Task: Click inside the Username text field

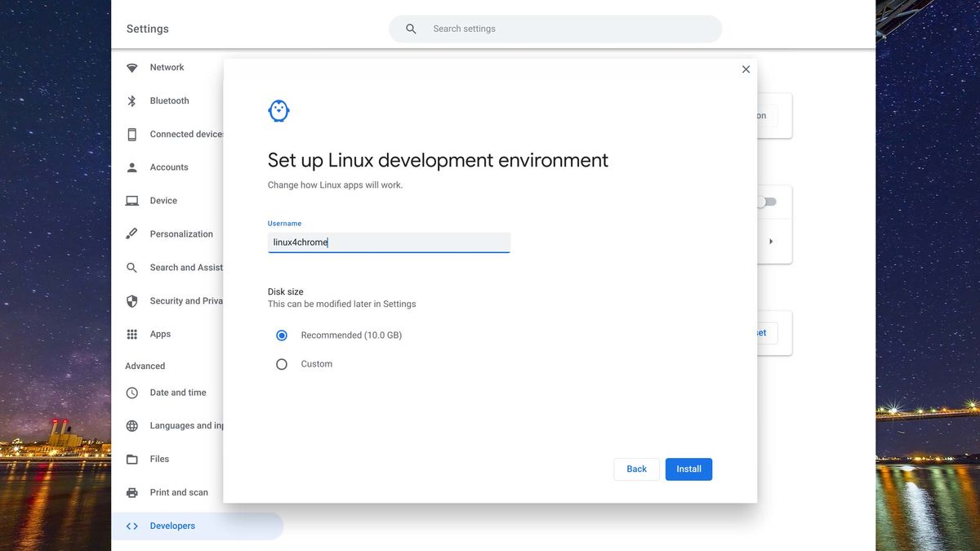Action: pyautogui.click(x=389, y=242)
